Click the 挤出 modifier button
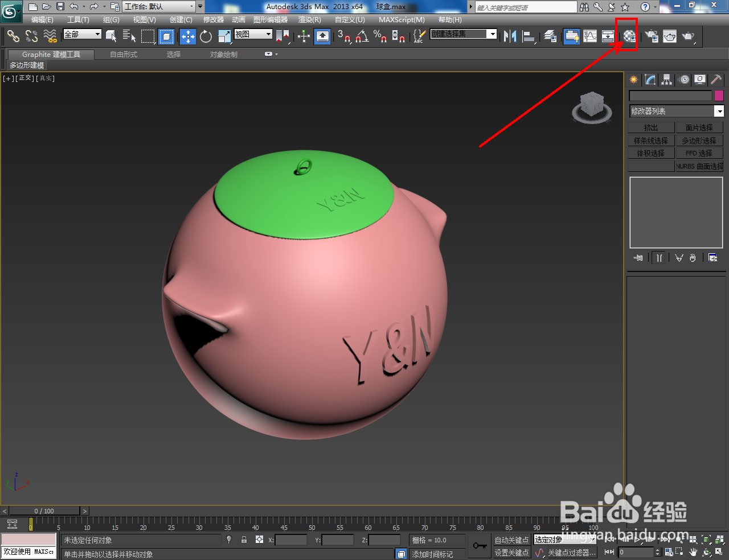729x560 pixels. [x=651, y=127]
